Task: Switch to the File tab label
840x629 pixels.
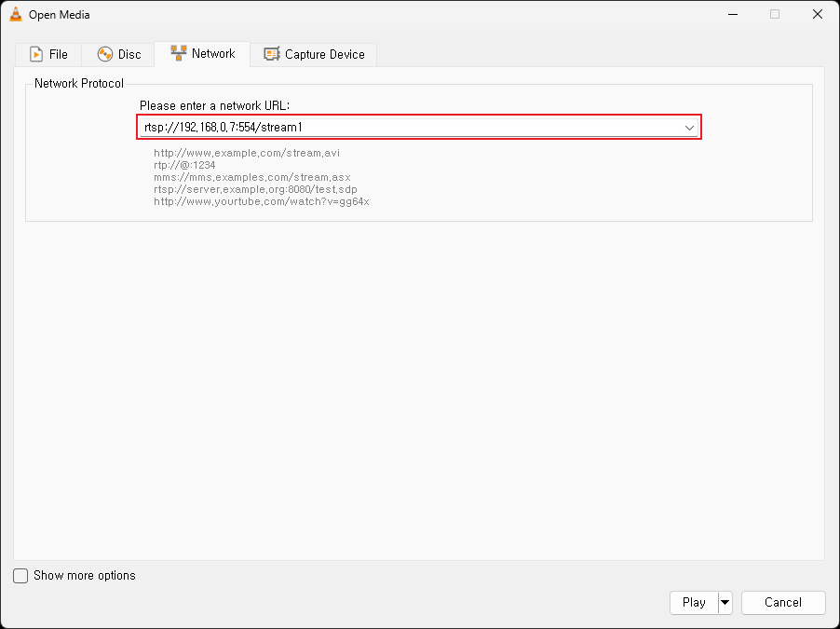Action: (59, 55)
